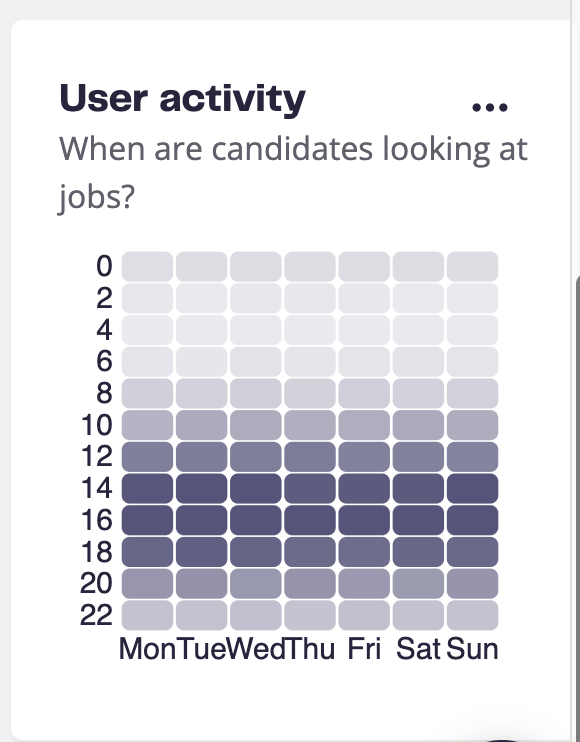Select the Sunday hour 0 cell
580x742 pixels.
point(472,266)
